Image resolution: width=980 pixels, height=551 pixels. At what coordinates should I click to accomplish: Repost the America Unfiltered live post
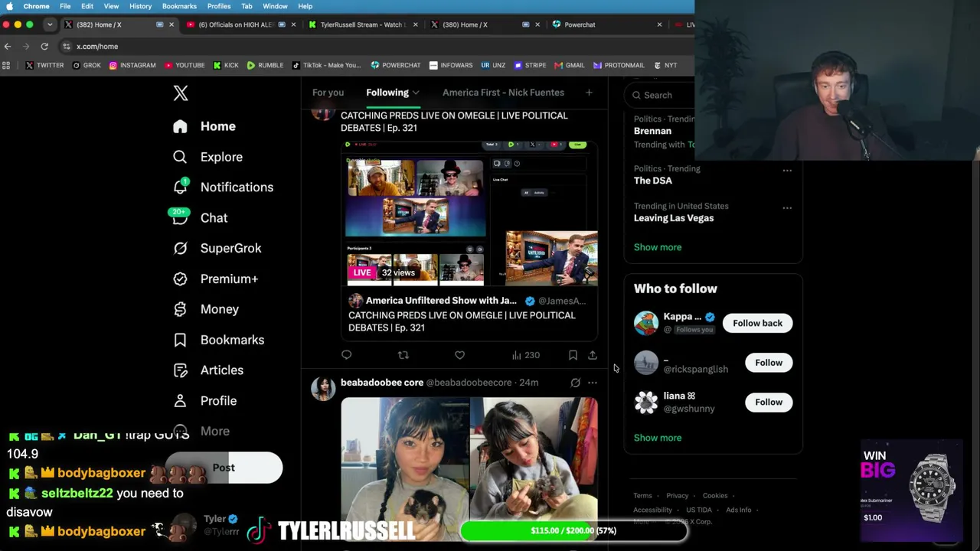coord(403,355)
